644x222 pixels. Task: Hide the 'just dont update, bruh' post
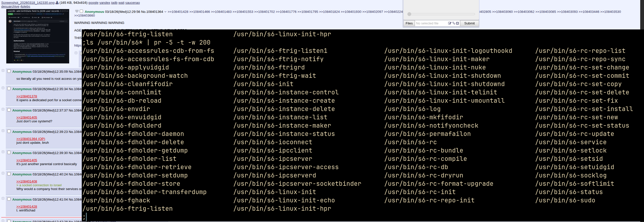(x=3, y=131)
